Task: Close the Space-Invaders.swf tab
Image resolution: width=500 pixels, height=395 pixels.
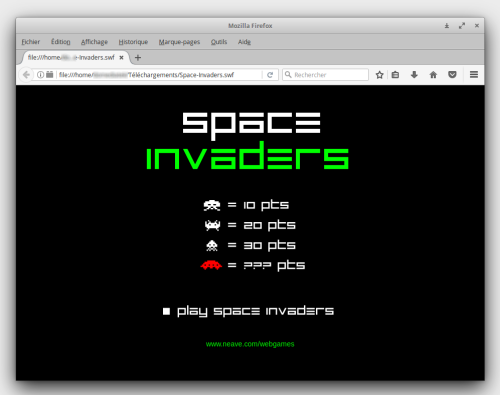Action: pyautogui.click(x=122, y=57)
